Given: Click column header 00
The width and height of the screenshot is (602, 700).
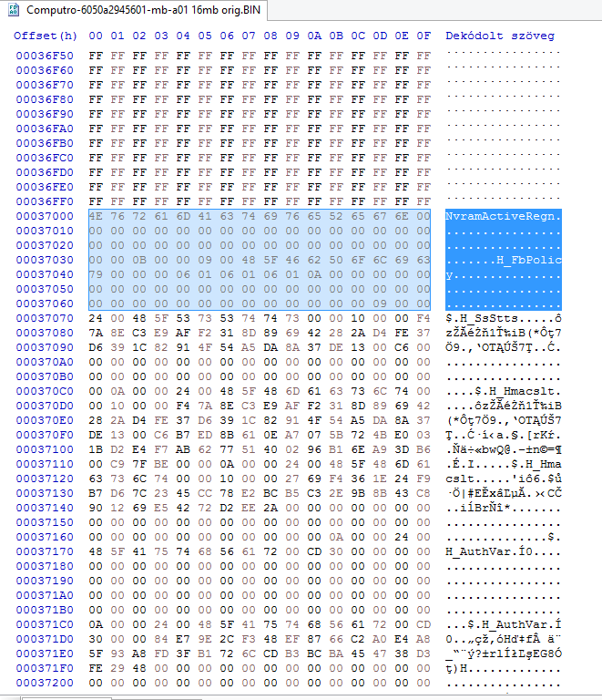Looking at the screenshot, I should 96,36.
